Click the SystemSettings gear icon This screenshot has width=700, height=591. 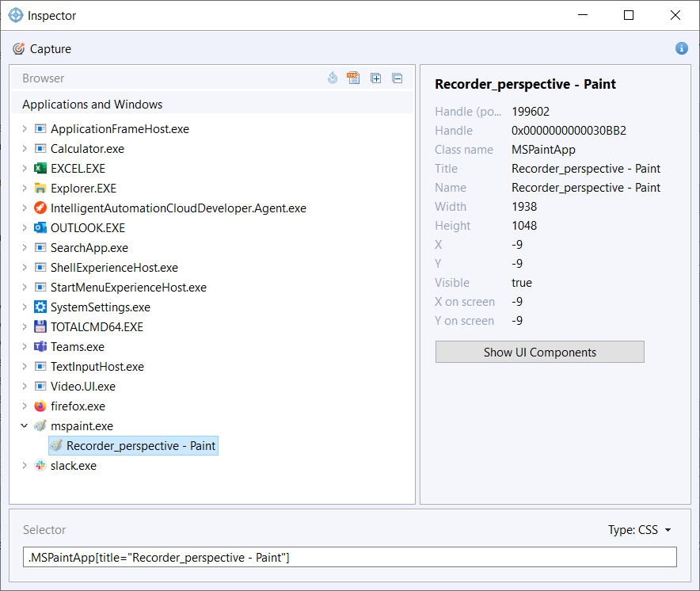[40, 307]
